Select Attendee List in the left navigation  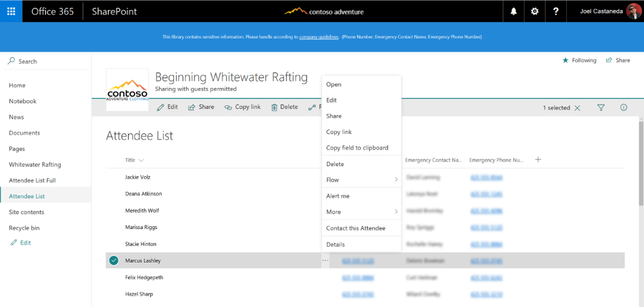click(46, 196)
